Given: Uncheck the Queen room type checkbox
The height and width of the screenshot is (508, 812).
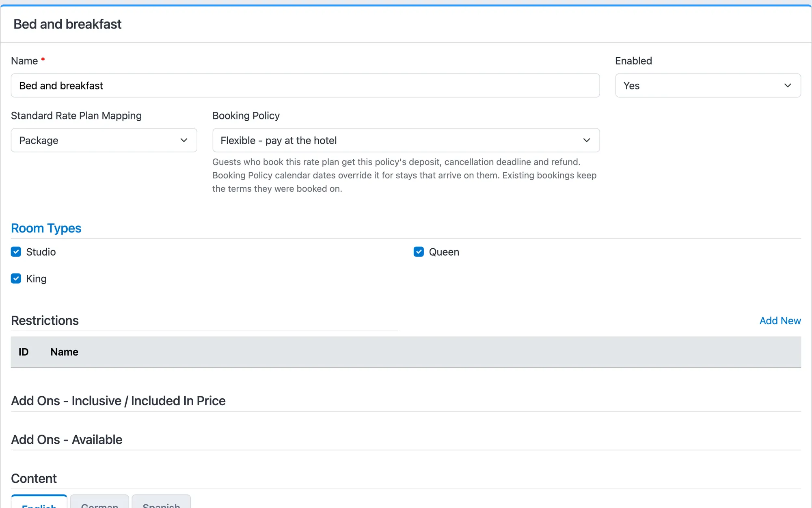Looking at the screenshot, I should coord(419,252).
